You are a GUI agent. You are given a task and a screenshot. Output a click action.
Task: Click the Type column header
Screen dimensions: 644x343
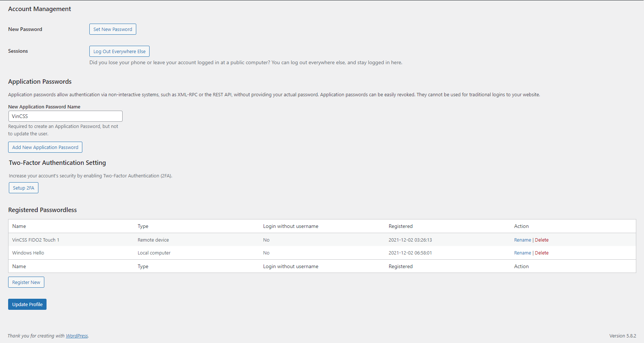[143, 226]
